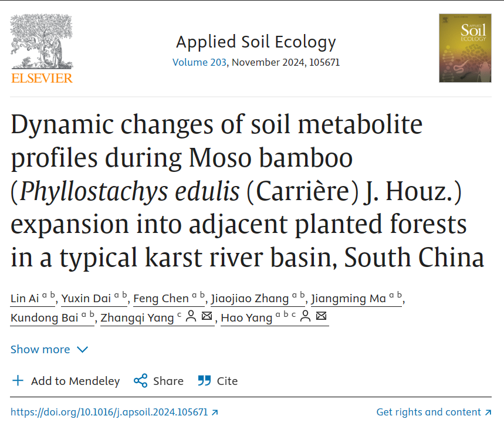The width and height of the screenshot is (504, 426).
Task: Open author Lin Ai's details
Action: pyautogui.click(x=25, y=299)
